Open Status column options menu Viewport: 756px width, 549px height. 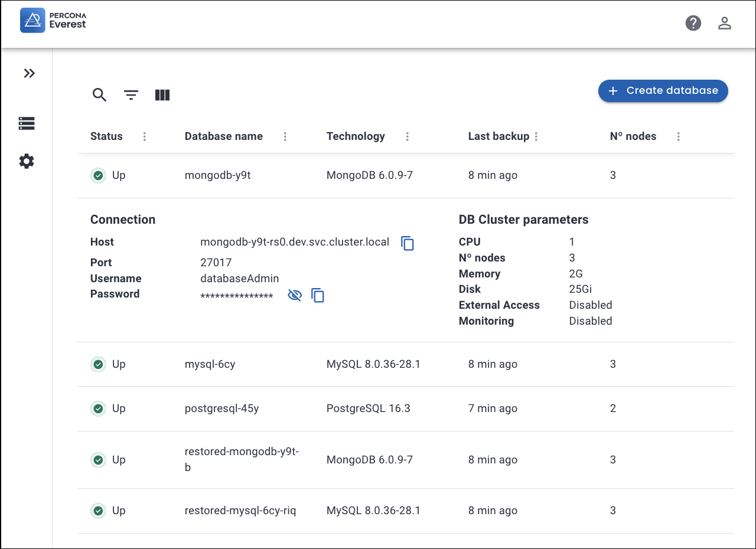click(145, 136)
